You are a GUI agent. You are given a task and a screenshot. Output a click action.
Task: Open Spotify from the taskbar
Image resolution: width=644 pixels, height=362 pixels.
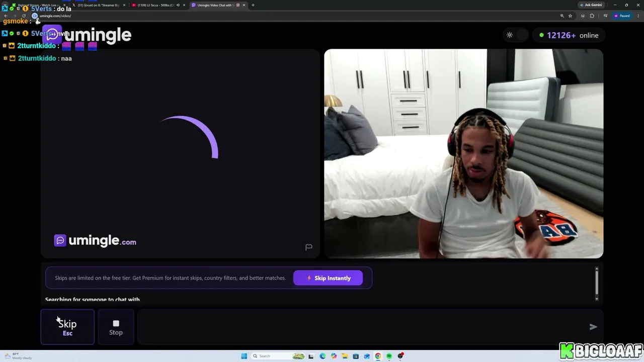pyautogui.click(x=389, y=356)
